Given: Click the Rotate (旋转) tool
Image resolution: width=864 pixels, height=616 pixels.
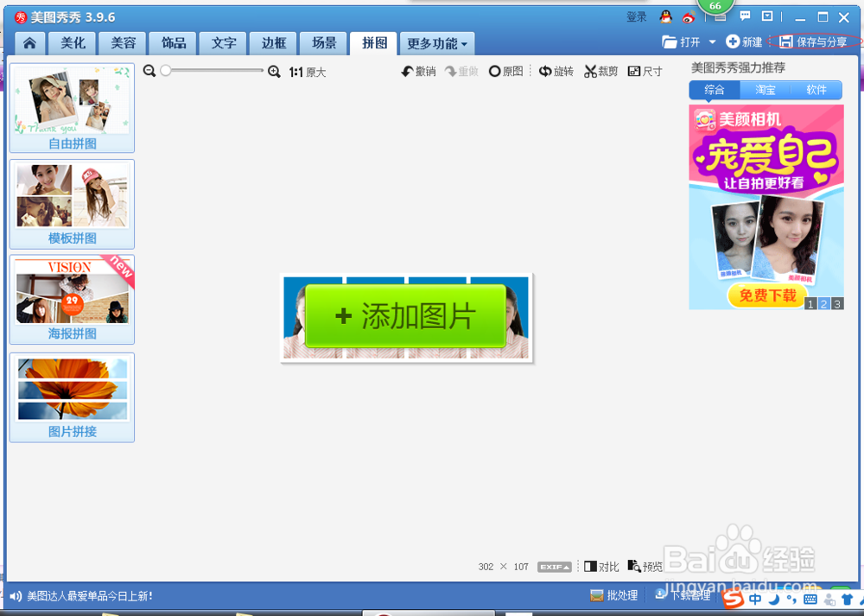Looking at the screenshot, I should [x=556, y=71].
